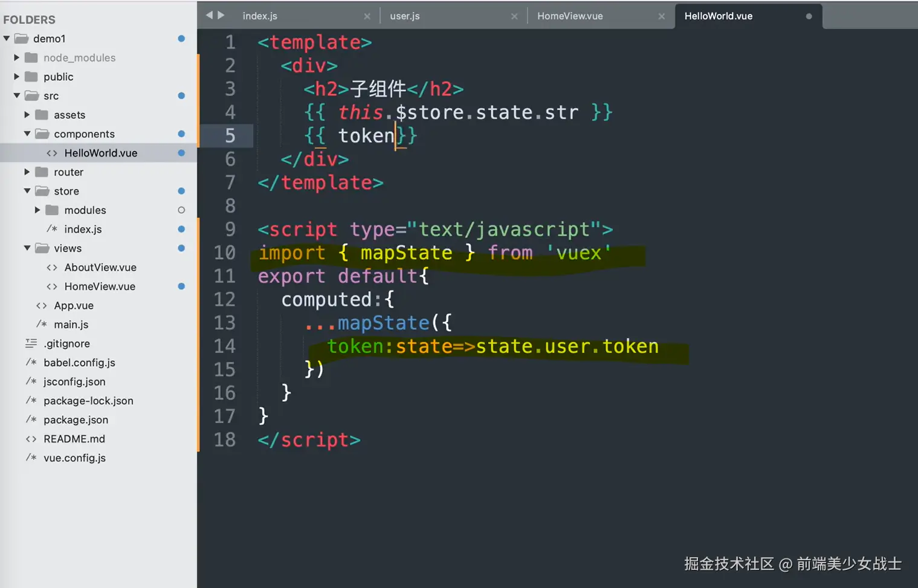This screenshot has width=918, height=588.
Task: Collapse the demo1 root folder arrow
Action: tap(7, 39)
